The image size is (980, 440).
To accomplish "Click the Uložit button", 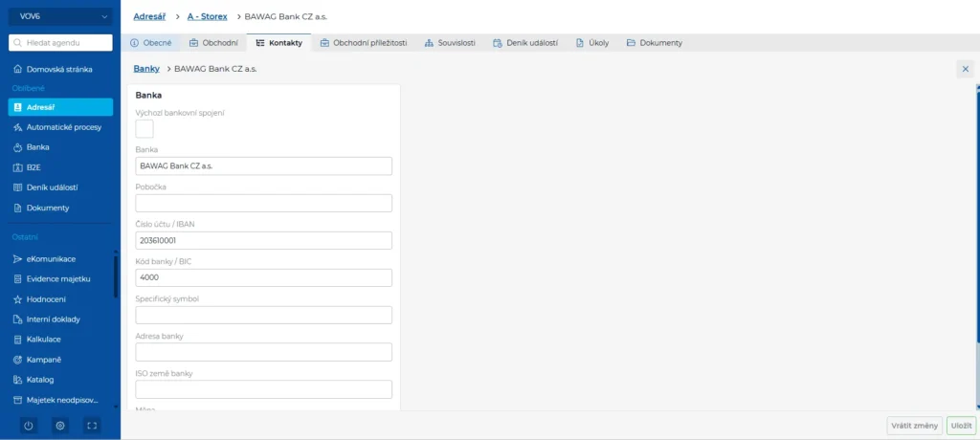I will pos(961,426).
